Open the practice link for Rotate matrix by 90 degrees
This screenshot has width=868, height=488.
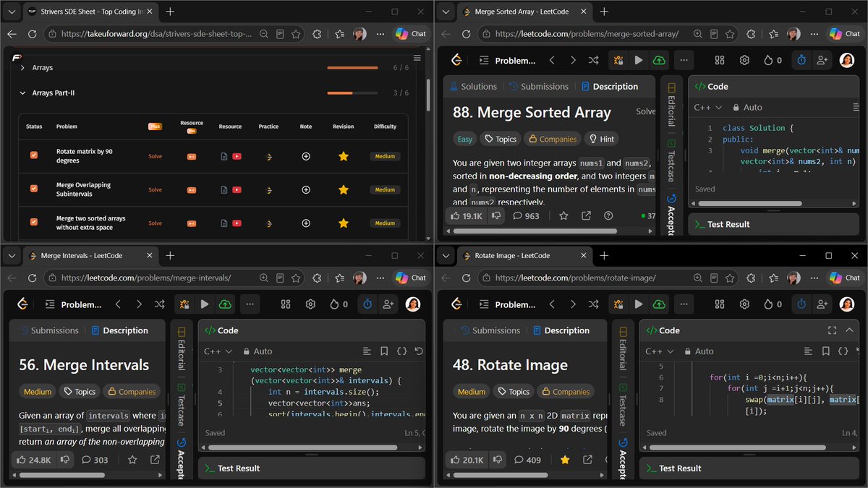point(269,156)
